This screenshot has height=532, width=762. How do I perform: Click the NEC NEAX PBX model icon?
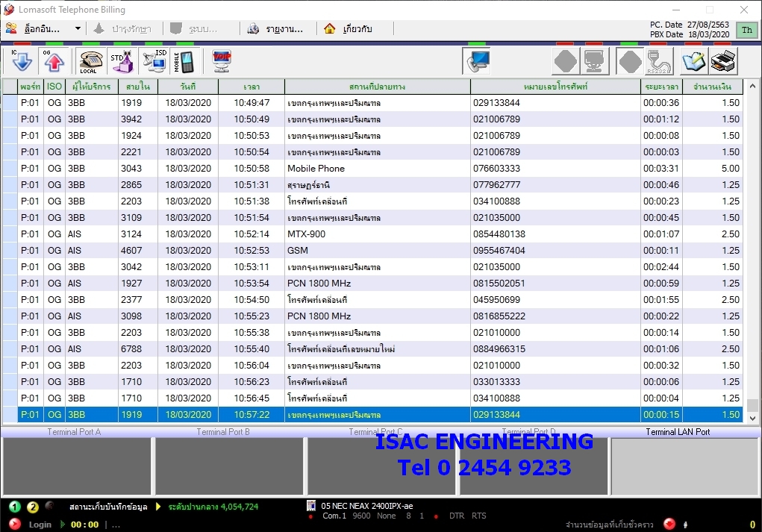pos(311,506)
